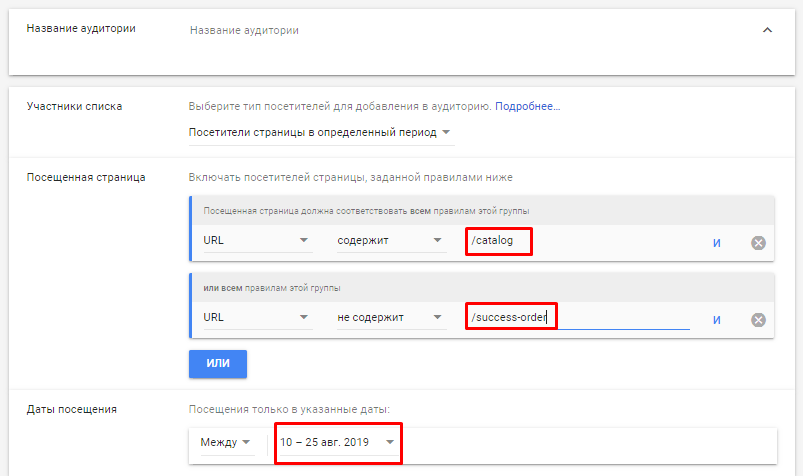The image size is (803, 476).
Task: Open the list members type dropdown
Action: click(x=320, y=133)
